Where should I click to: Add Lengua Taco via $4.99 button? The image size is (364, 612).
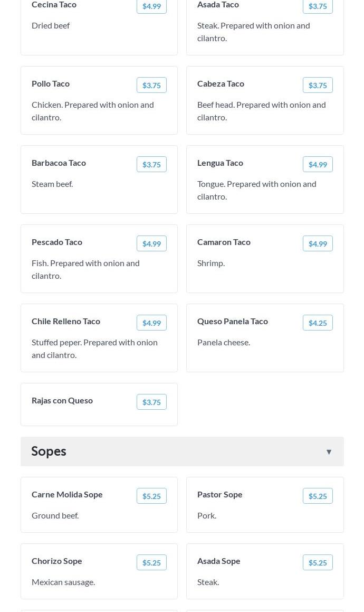pos(318,165)
